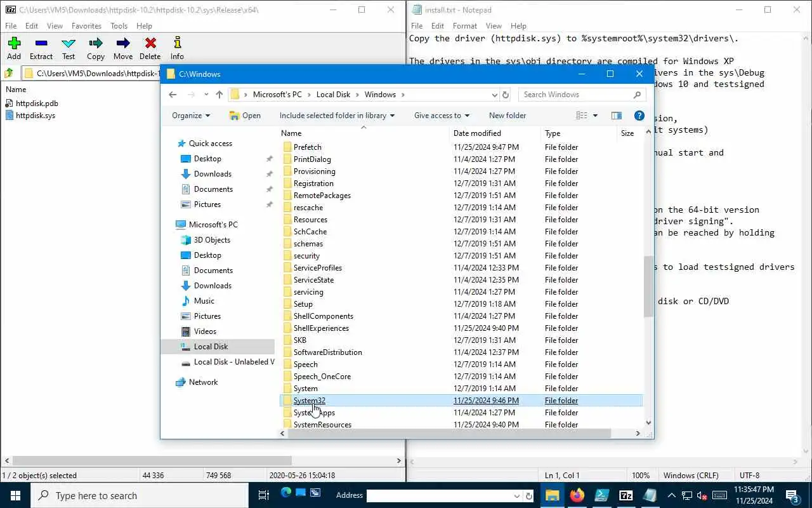Screen dimensions: 812x508
Task: Switch to File Explorer taskbar icon
Action: pos(552,495)
